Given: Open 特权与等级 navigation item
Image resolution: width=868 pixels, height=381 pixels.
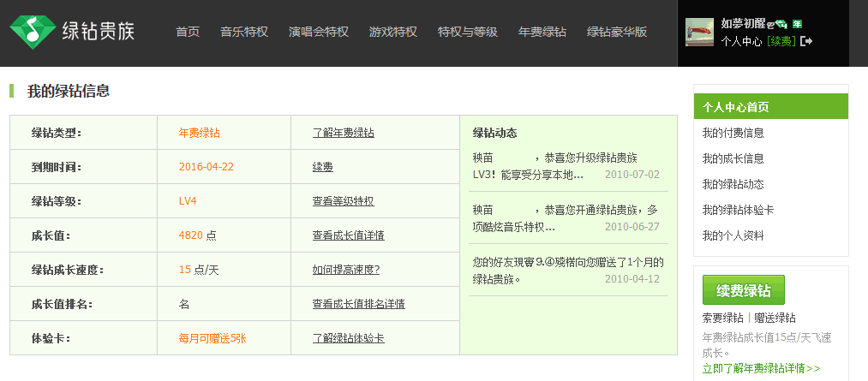Looking at the screenshot, I should 467,32.
